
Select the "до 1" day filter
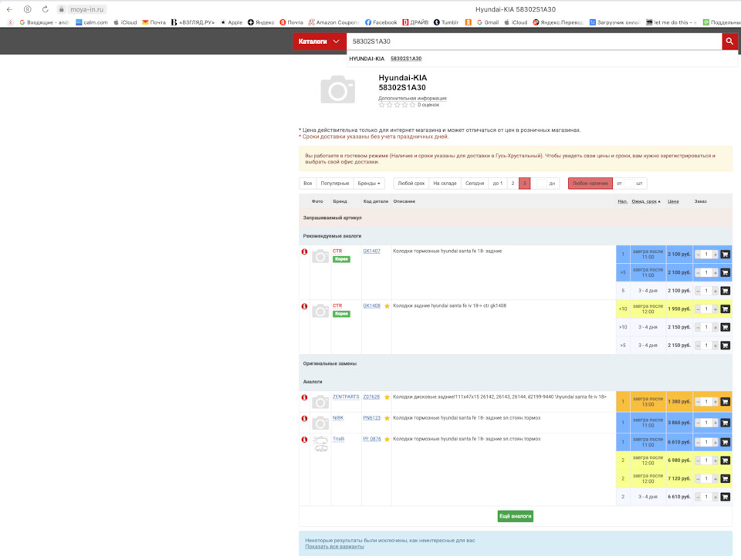498,184
